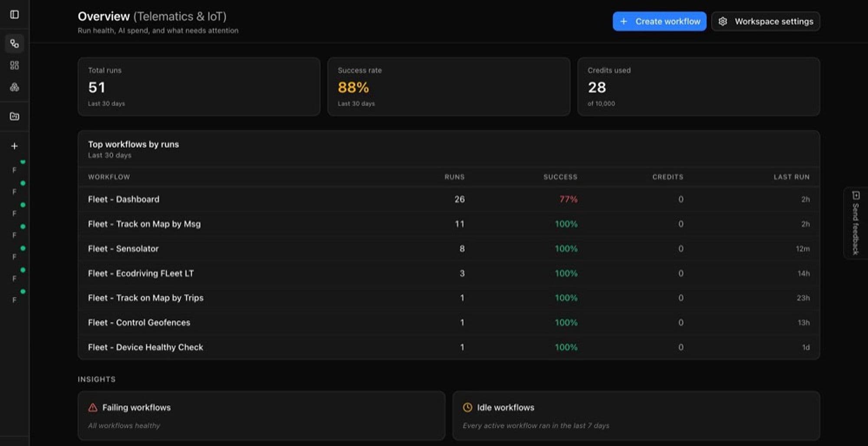Click the CREDITS column header
Viewport: 868px width, 446px height.
(x=667, y=177)
